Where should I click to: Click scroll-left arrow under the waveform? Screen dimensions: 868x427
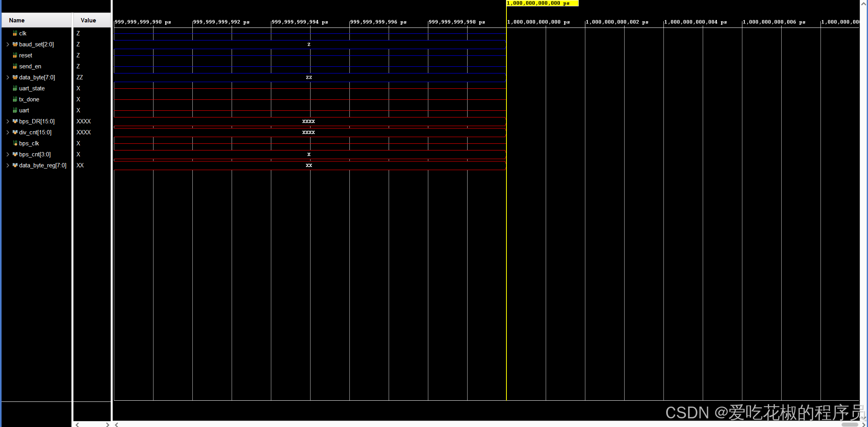pyautogui.click(x=117, y=424)
